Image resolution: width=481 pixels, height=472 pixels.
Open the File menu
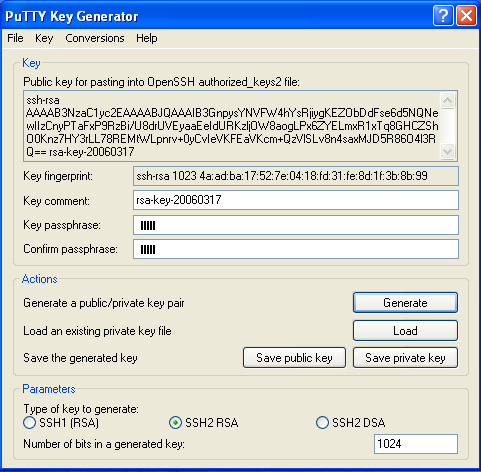point(15,38)
